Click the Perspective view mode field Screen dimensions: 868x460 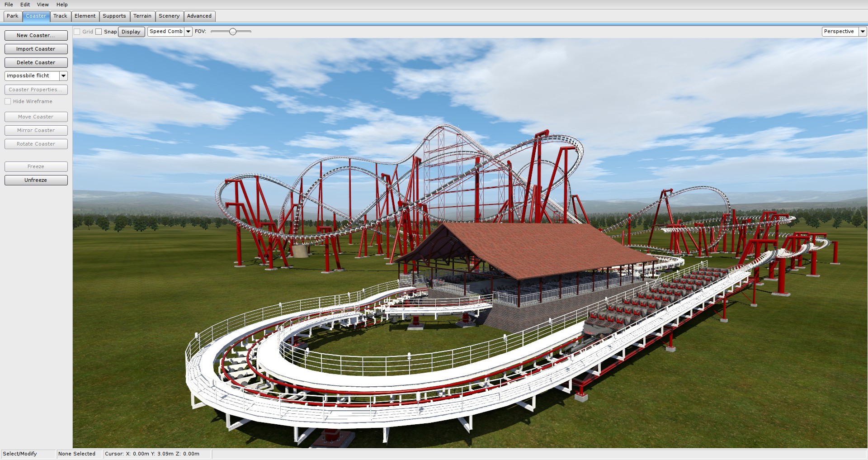click(840, 32)
